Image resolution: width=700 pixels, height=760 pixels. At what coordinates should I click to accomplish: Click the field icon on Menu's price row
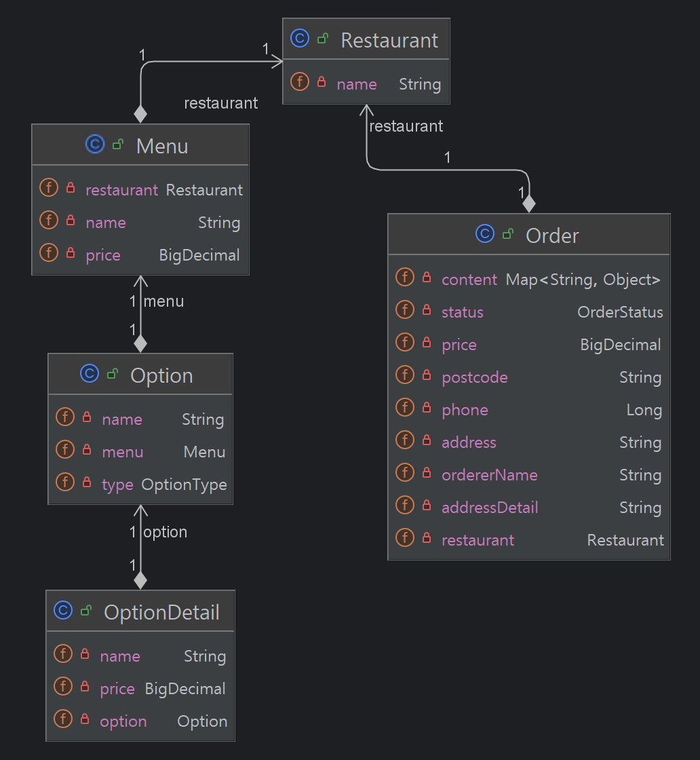coord(49,253)
